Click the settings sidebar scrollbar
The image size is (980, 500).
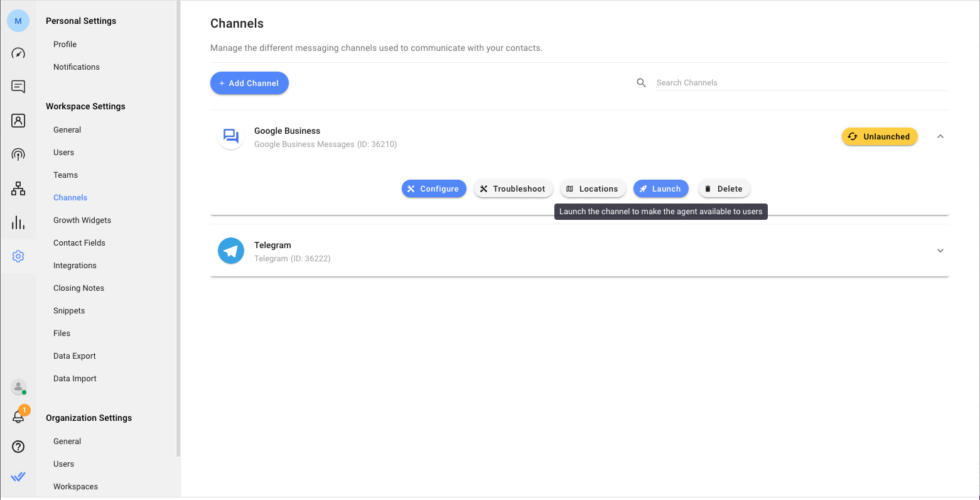[178, 226]
